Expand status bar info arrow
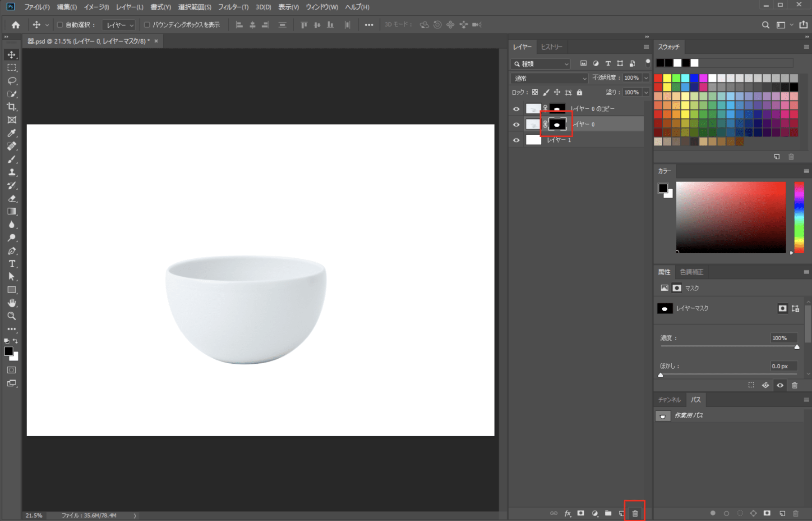This screenshot has height=521, width=812. [134, 516]
